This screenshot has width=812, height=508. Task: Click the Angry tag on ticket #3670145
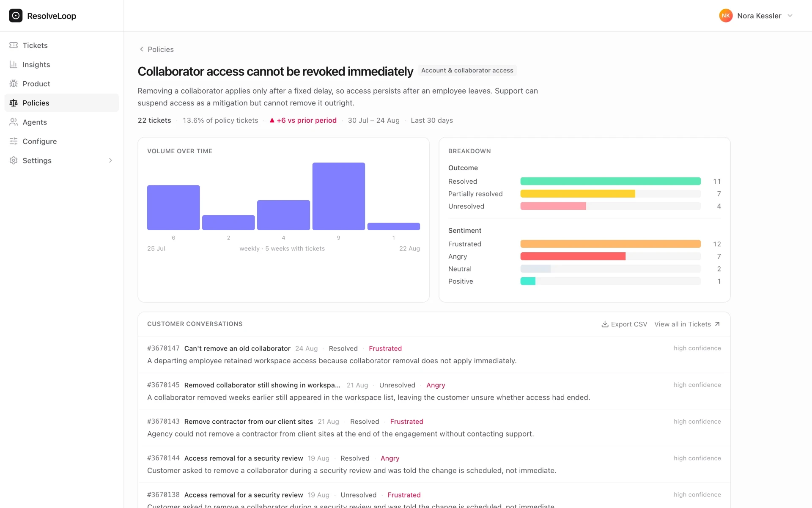click(436, 385)
